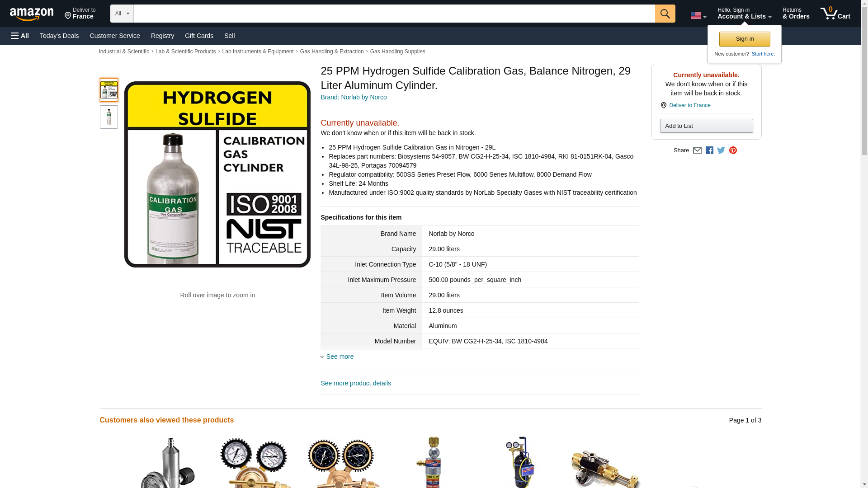868x488 pixels.
Task: Go to Gift Cards page
Action: [x=199, y=36]
